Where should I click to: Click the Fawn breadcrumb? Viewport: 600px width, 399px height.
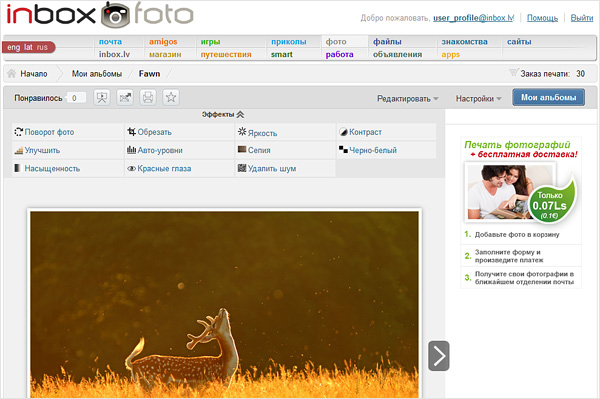(149, 73)
